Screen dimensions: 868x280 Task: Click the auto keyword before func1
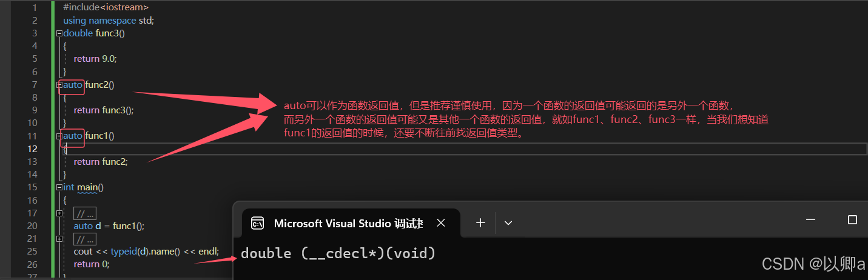click(73, 136)
